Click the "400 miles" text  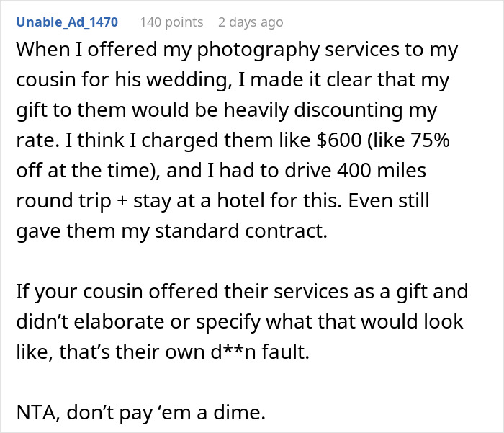381,170
